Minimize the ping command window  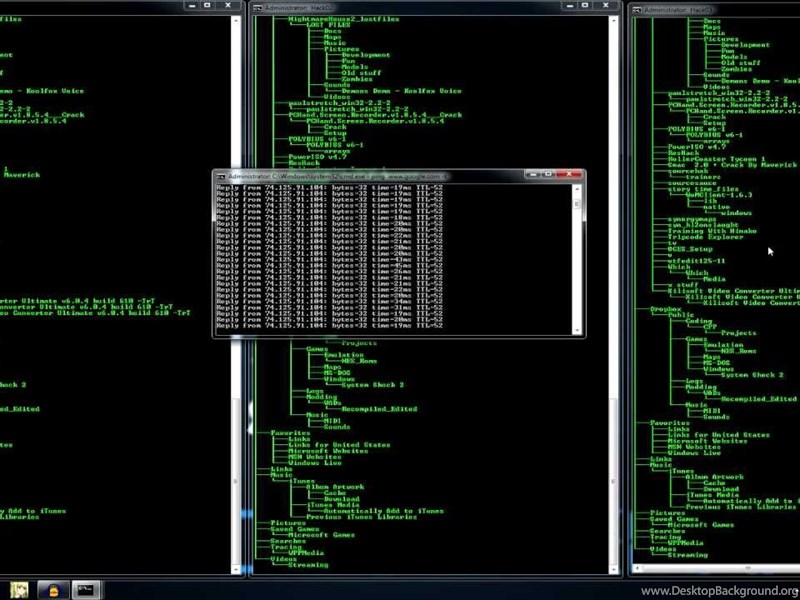[533, 174]
